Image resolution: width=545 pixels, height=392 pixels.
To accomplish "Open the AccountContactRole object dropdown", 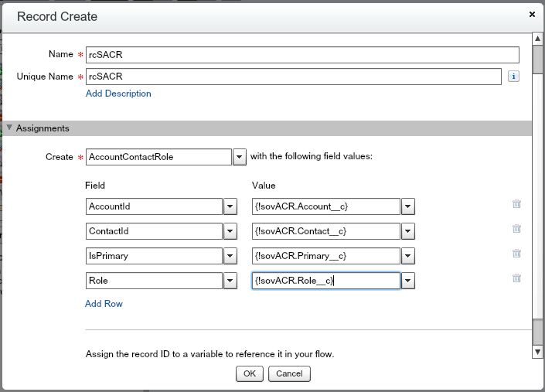I will tap(240, 157).
